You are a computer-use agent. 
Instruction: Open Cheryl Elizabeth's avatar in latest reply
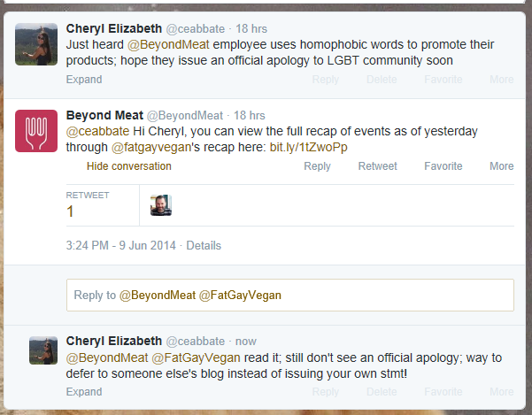click(x=43, y=350)
